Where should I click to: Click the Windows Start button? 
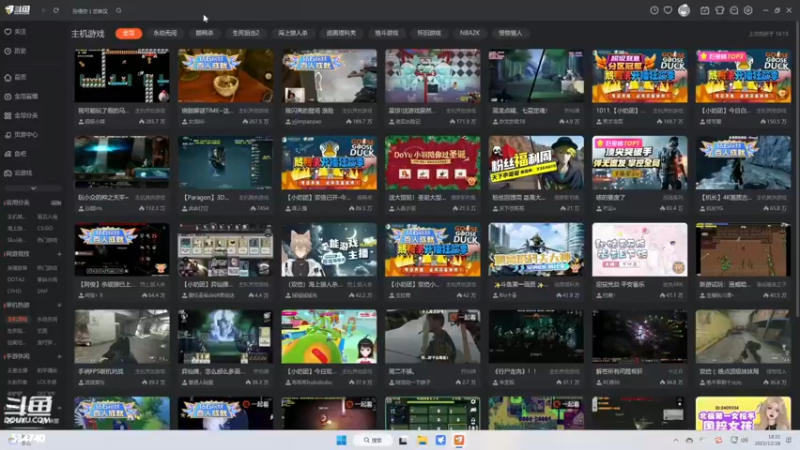[341, 440]
